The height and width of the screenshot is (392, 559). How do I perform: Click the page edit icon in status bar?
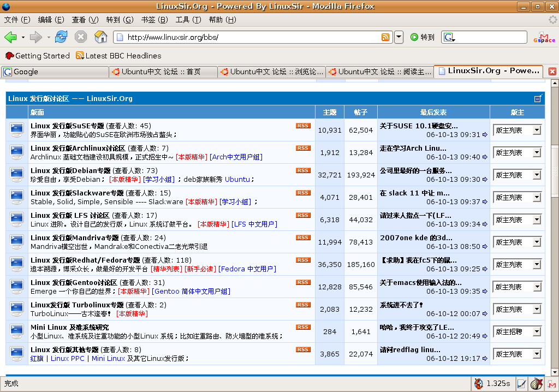click(521, 384)
